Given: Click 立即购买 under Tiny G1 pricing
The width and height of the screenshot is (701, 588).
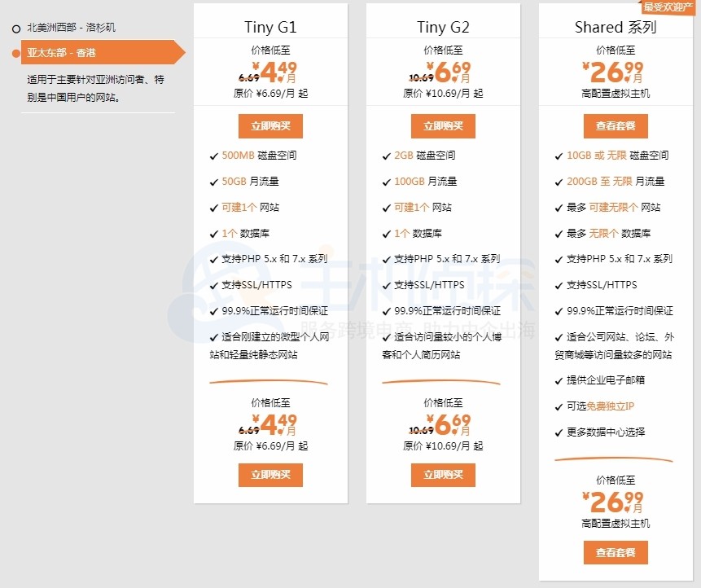Looking at the screenshot, I should [270, 125].
